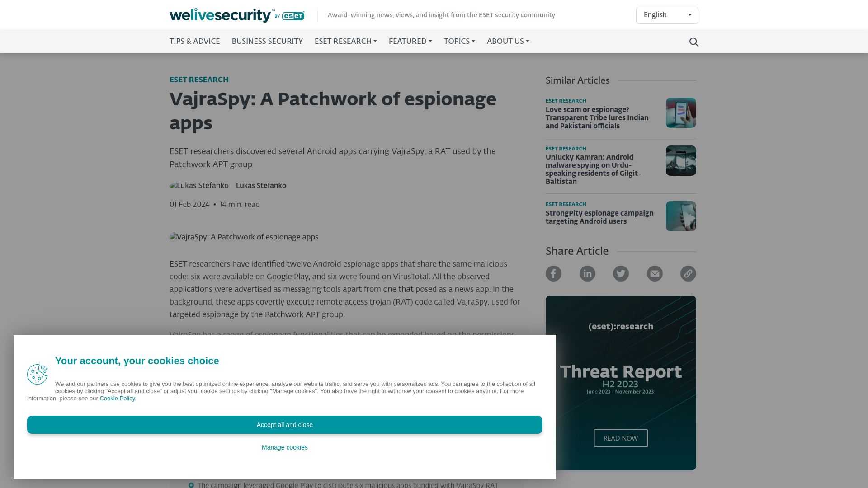Click Accept all and close button
This screenshot has height=488, width=868.
[284, 424]
